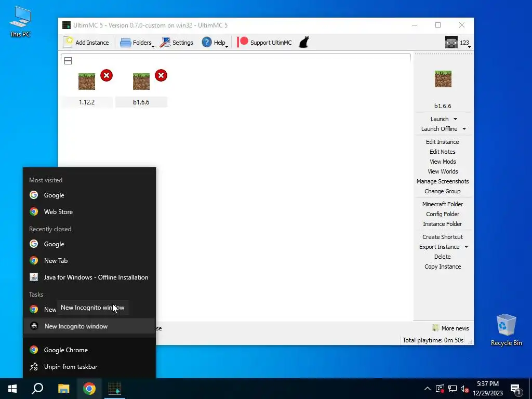Open Windows taskbar search
532x399 pixels.
coord(37,389)
